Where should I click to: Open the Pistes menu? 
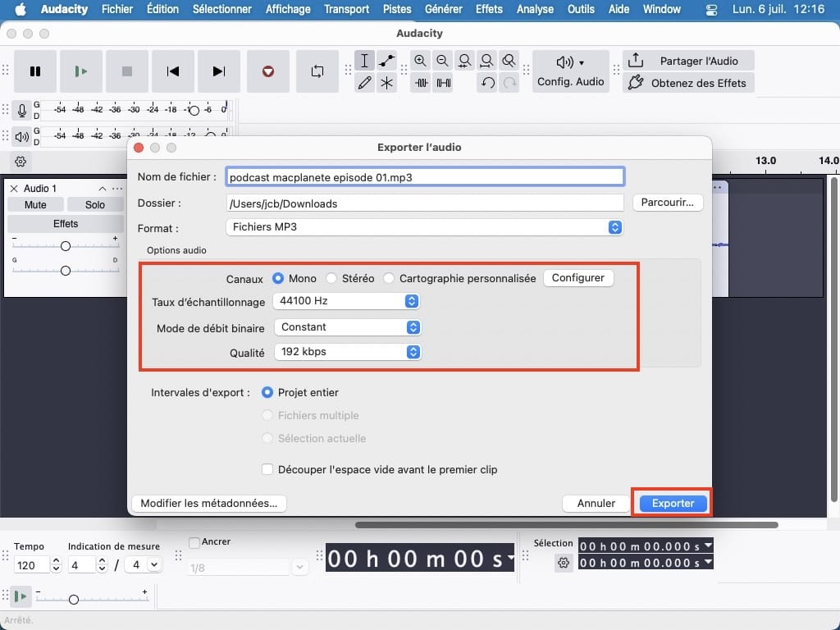click(397, 9)
